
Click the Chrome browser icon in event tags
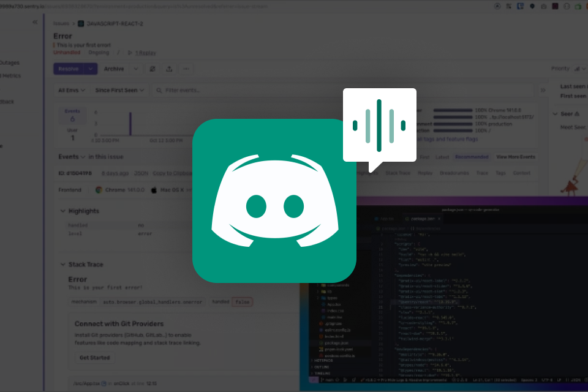point(99,190)
